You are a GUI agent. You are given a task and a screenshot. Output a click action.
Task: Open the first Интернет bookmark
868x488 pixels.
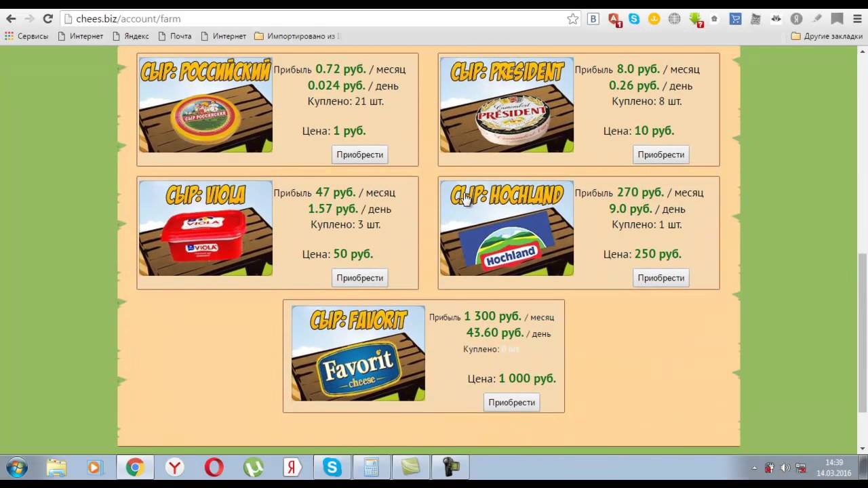pos(81,36)
